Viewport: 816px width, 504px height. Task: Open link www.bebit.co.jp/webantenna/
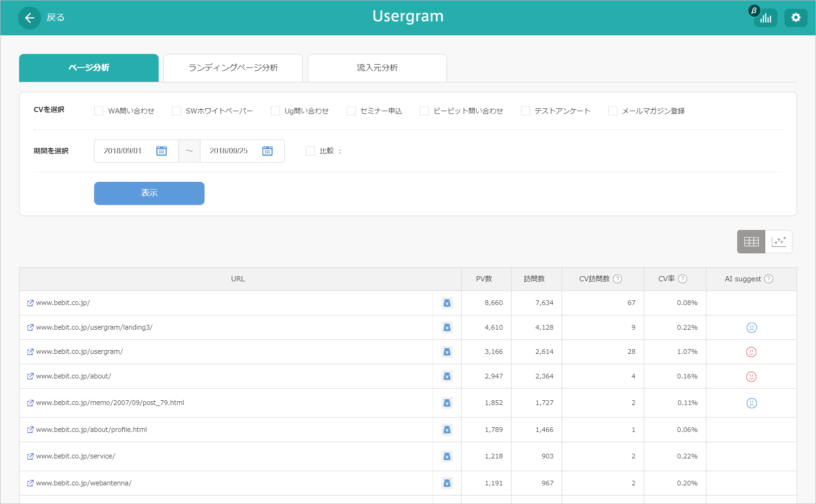tap(84, 483)
